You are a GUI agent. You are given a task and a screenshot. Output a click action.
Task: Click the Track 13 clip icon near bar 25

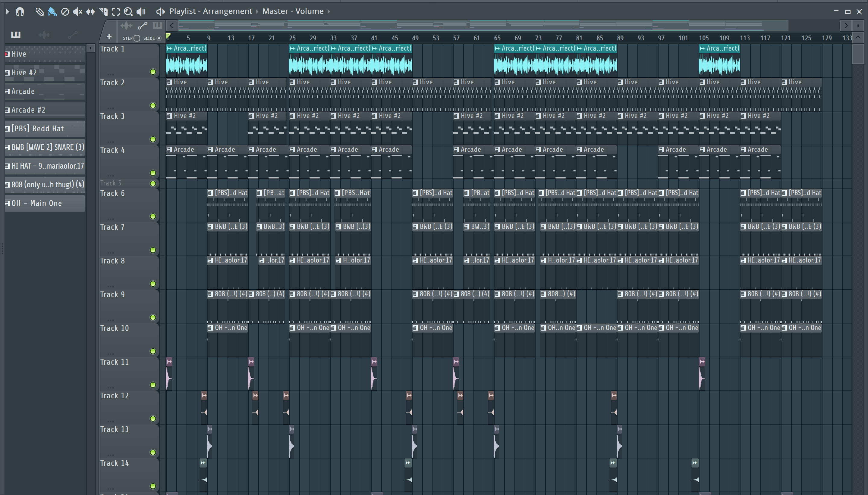pyautogui.click(x=292, y=429)
